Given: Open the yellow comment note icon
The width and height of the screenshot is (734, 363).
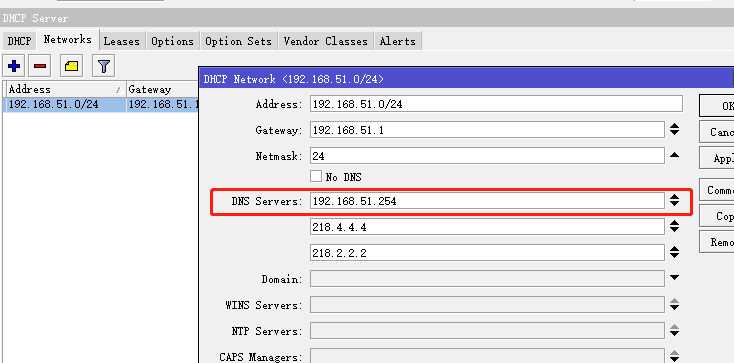Looking at the screenshot, I should tap(71, 66).
